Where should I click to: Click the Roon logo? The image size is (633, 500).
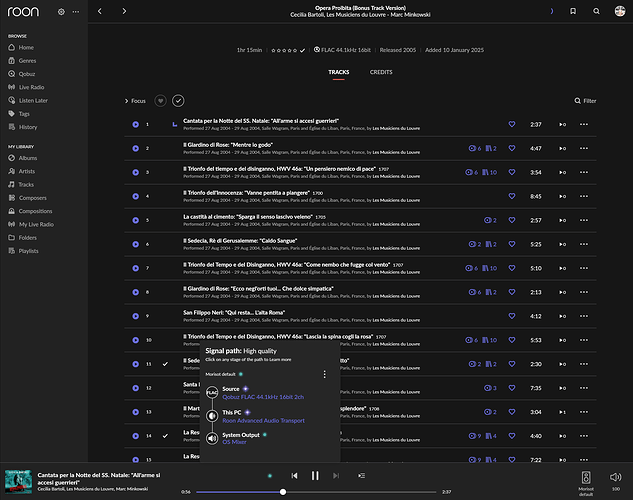(23, 11)
